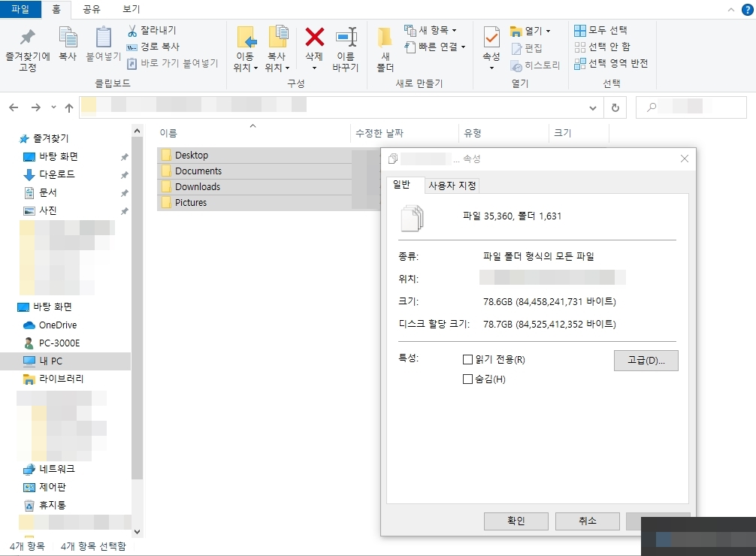
Task: Switch to 사용자 지정 tab in properties
Action: (452, 186)
